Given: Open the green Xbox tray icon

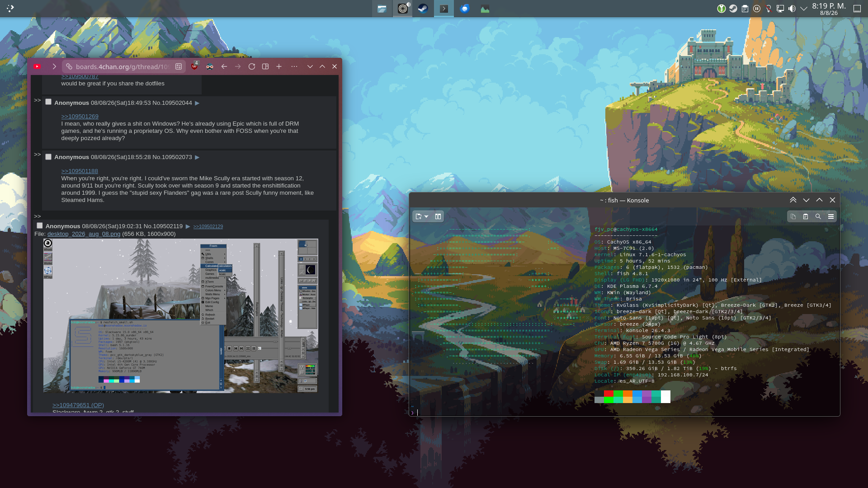Looking at the screenshot, I should point(722,9).
